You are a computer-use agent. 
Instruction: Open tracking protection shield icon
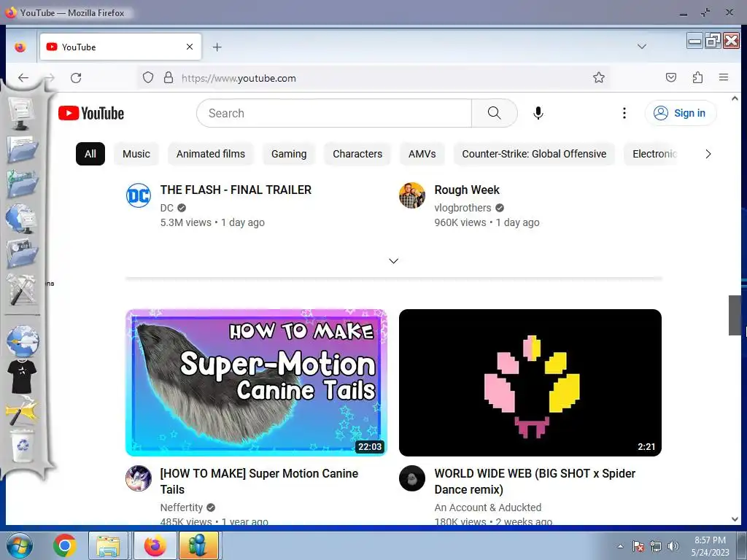tap(148, 77)
